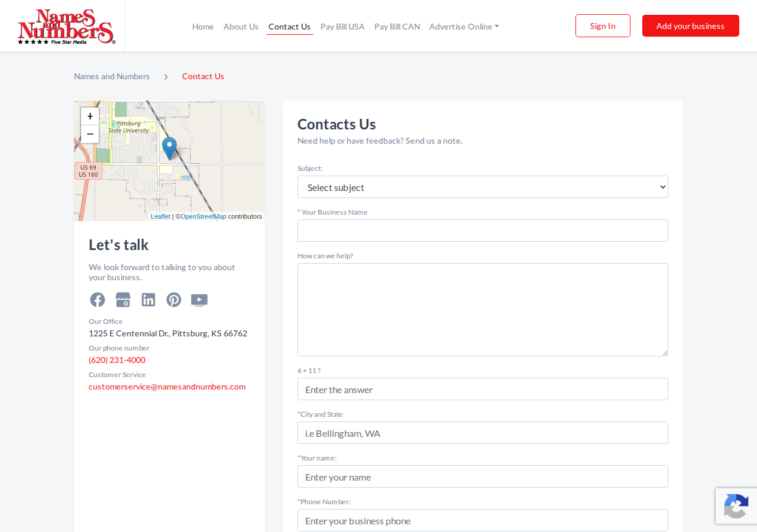
Task: Click the Names and Numbers logo
Action: 66,26
